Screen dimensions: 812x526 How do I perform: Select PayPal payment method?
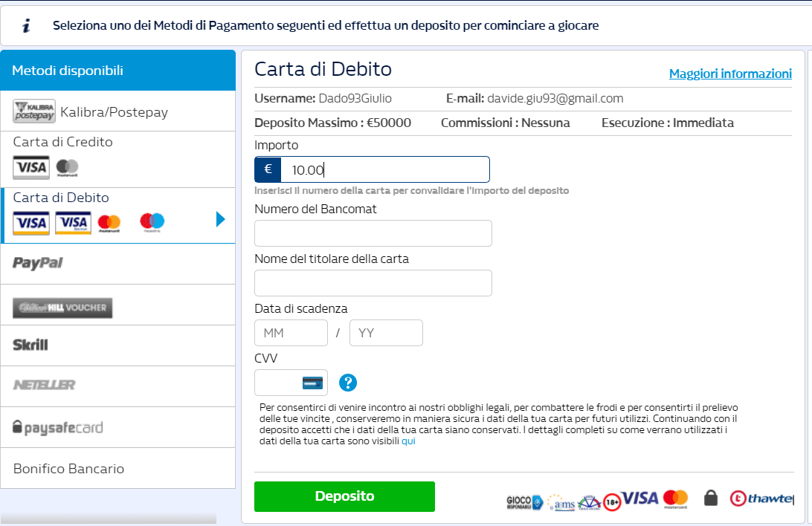pyautogui.click(x=38, y=263)
